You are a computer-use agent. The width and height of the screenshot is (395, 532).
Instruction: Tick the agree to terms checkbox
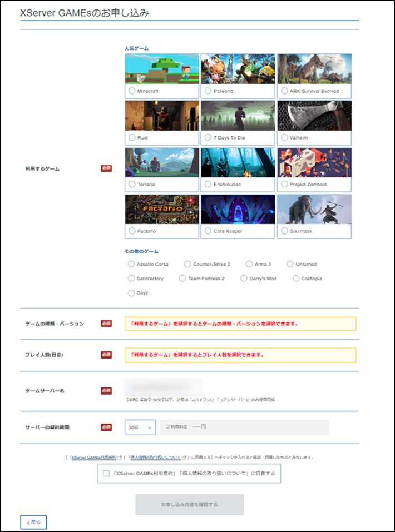pos(106,473)
